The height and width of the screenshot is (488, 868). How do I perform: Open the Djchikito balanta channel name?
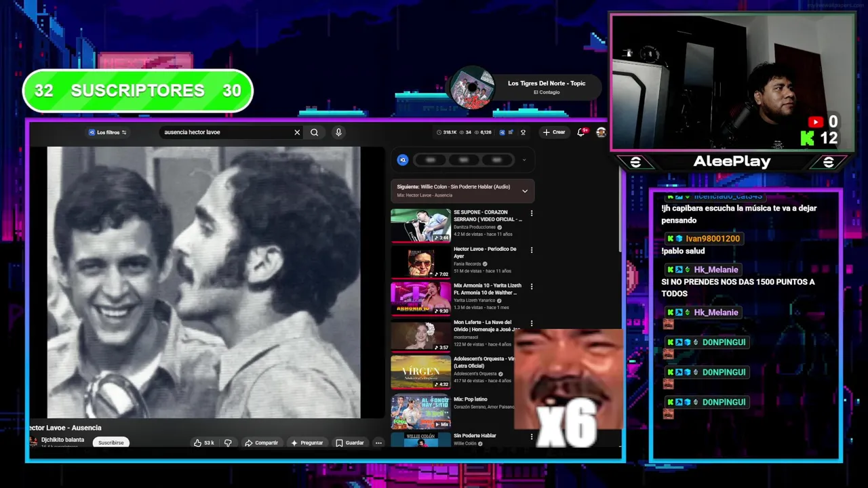[62, 440]
